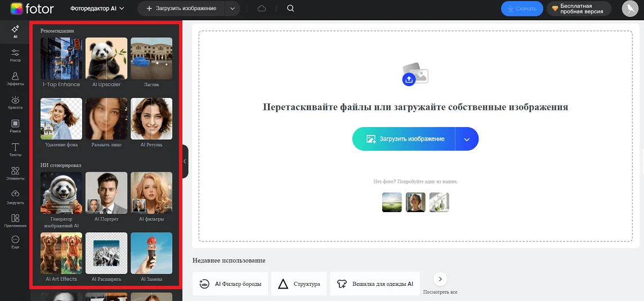The width and height of the screenshot is (644, 301).
Task: Click the search magnifier icon
Action: pyautogui.click(x=290, y=8)
